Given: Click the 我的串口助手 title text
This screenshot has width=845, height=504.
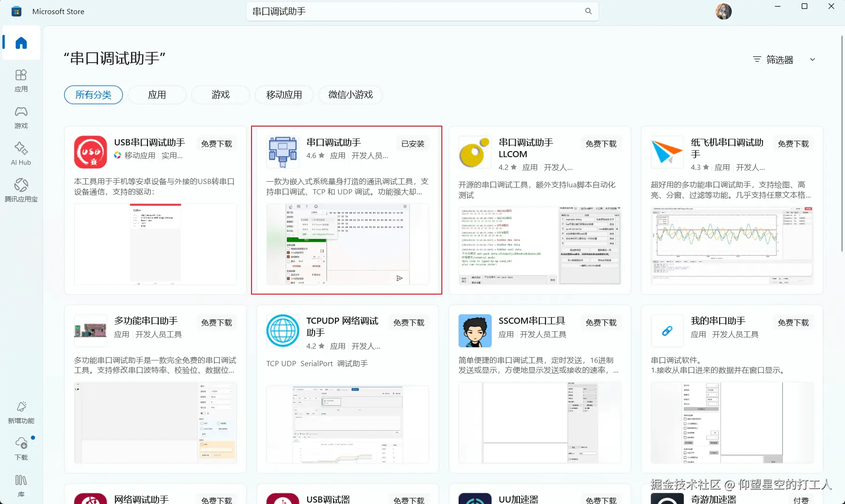Looking at the screenshot, I should (718, 321).
